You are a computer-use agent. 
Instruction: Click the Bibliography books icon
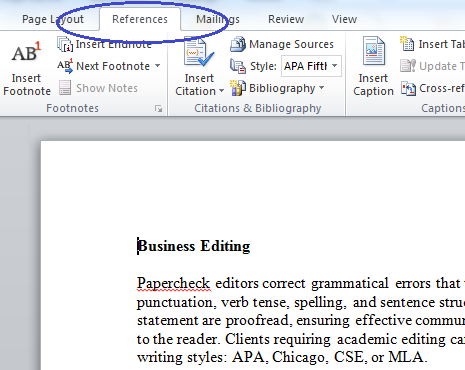pos(238,88)
